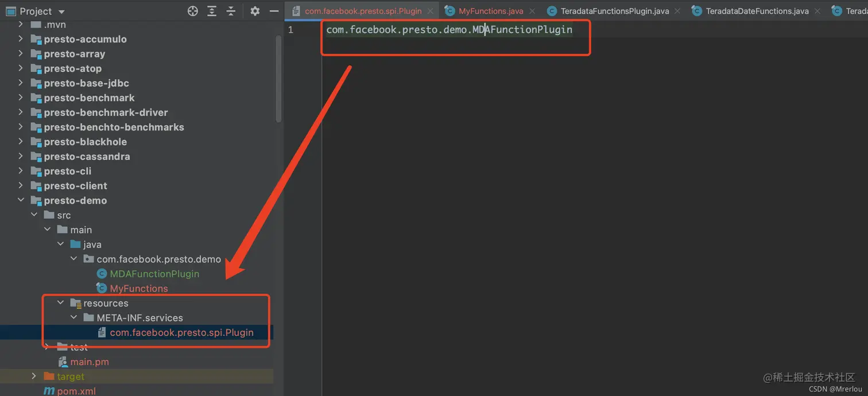
Task: Expand the presto-cassandra module
Action: pos(21,156)
